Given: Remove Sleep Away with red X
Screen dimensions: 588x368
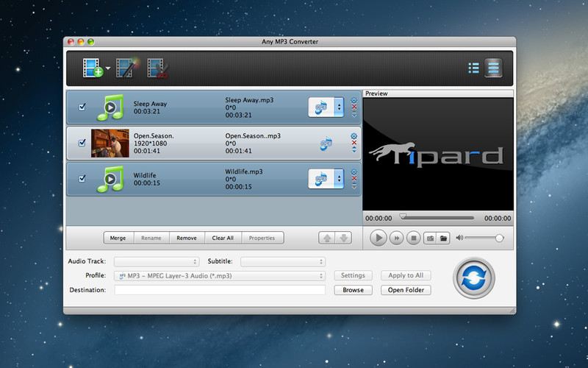Looking at the screenshot, I should coord(354,107).
